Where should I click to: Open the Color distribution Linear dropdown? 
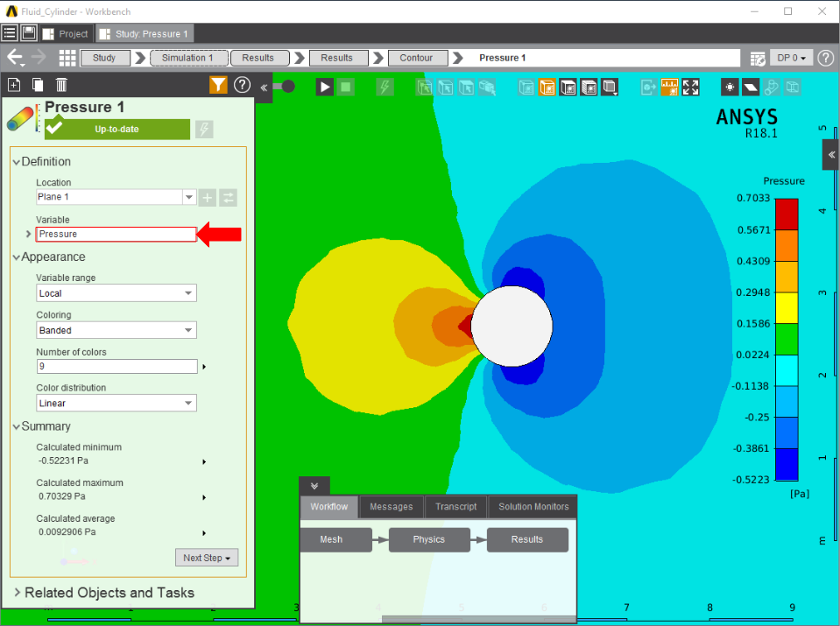click(x=188, y=403)
